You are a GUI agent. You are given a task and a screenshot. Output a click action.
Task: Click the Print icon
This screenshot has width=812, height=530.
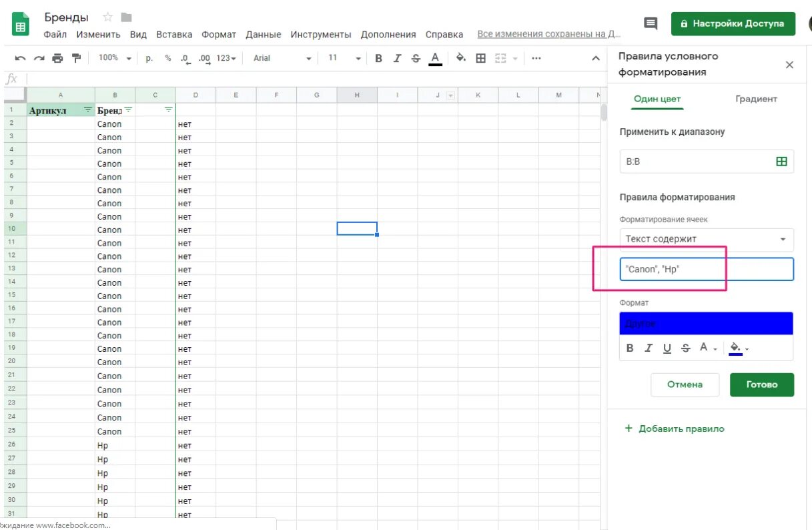(57, 59)
